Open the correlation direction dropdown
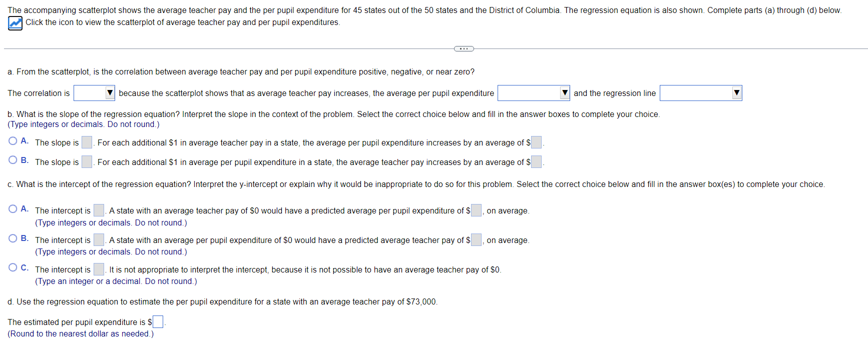The width and height of the screenshot is (868, 352). [94, 93]
